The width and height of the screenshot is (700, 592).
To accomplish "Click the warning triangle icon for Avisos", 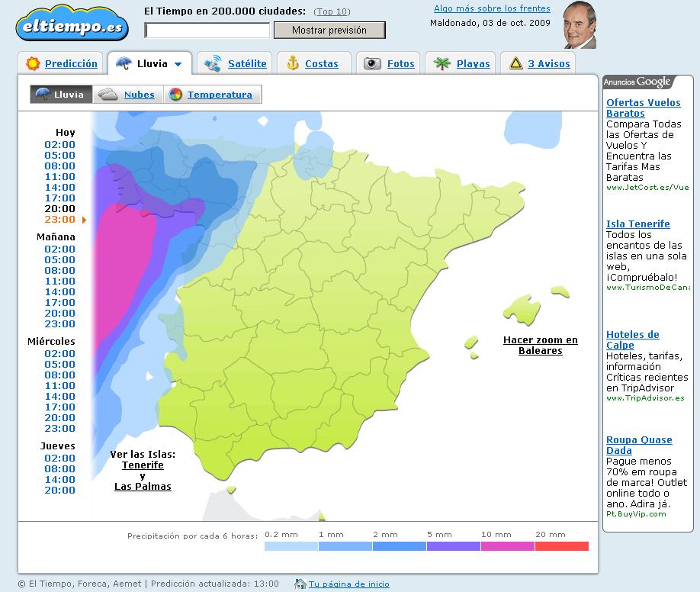I will pyautogui.click(x=515, y=63).
